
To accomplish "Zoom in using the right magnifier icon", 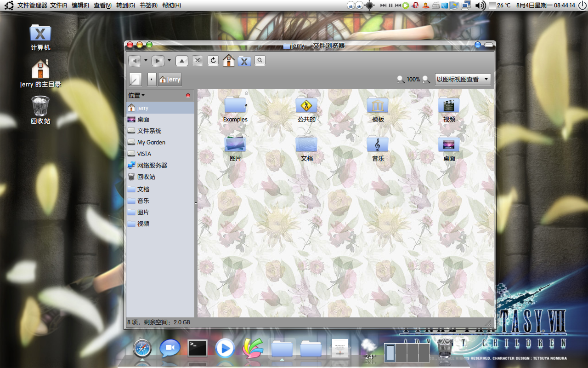I will point(426,79).
